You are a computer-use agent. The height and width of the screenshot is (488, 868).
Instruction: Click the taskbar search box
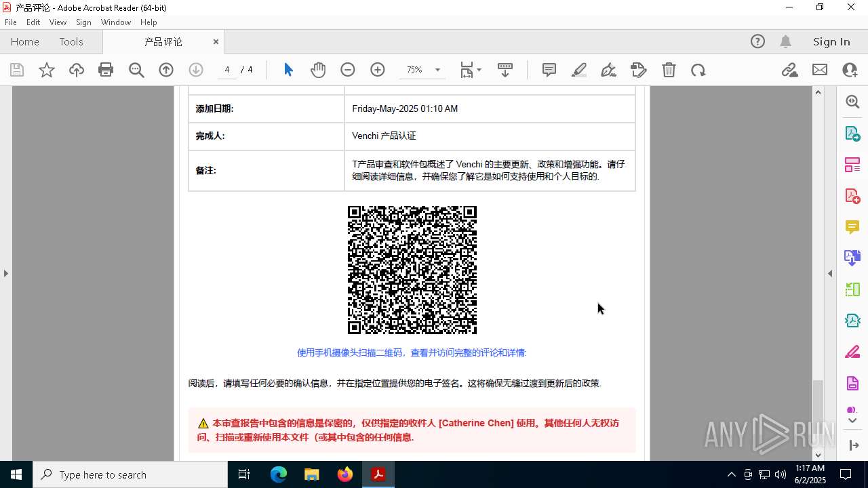pos(130,474)
